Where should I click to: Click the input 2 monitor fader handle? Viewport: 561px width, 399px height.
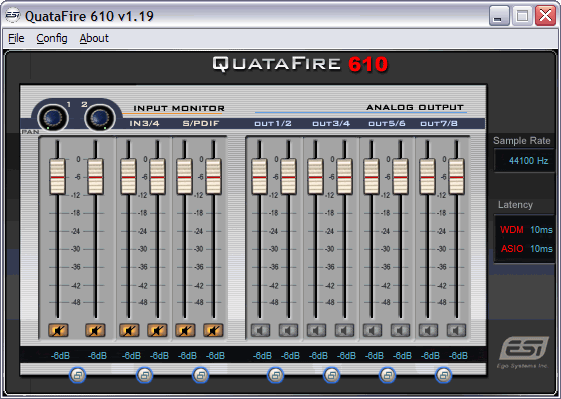click(95, 177)
